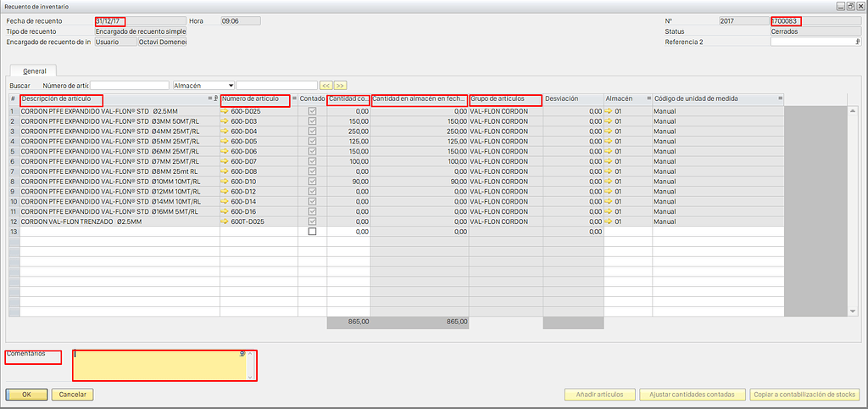The width and height of the screenshot is (868, 409).
Task: Click scroll up arrow of the table
Action: tap(852, 111)
